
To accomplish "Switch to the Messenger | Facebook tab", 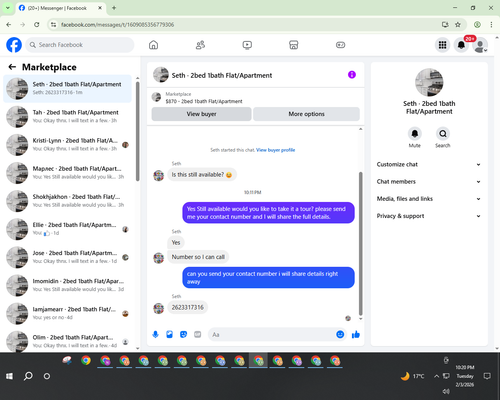I will pos(60,8).
